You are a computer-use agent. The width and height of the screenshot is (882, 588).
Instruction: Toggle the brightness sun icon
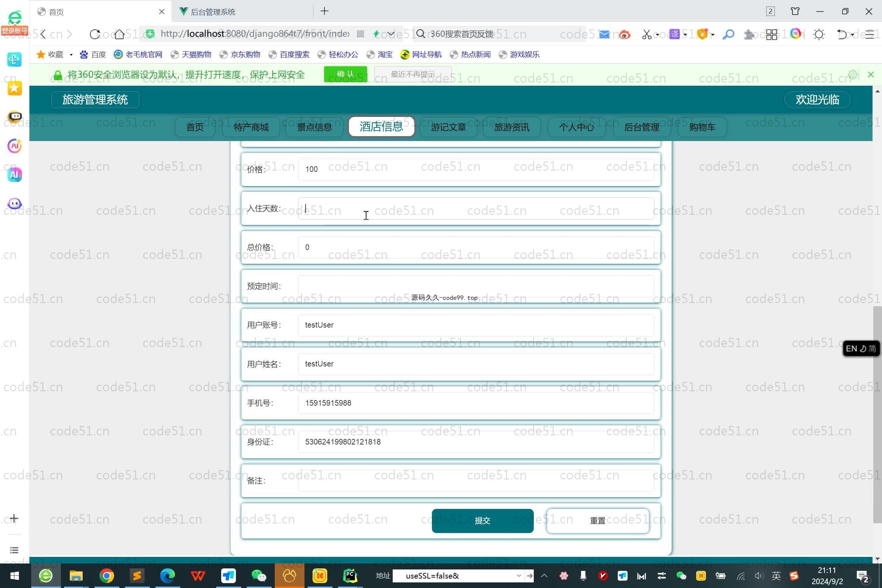(x=819, y=35)
